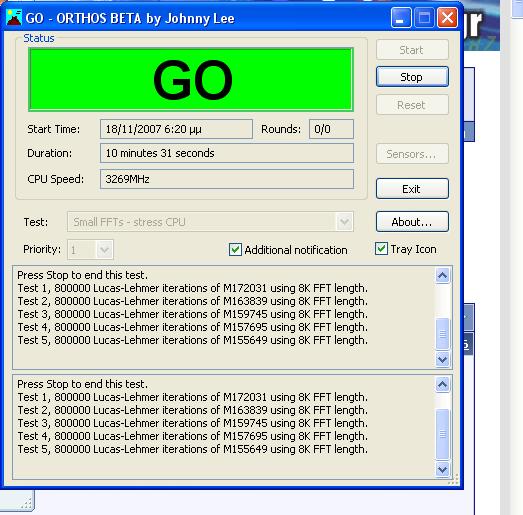
Task: Click the upper log scrollbar thumb
Action: (x=443, y=334)
